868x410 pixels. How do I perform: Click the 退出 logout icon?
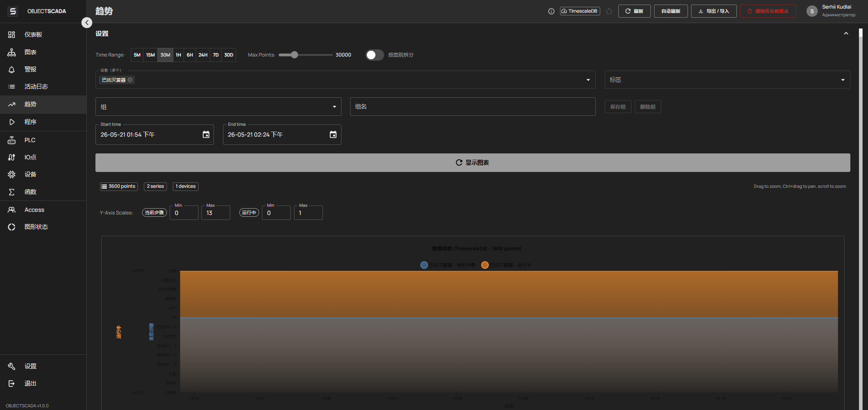coord(12,384)
